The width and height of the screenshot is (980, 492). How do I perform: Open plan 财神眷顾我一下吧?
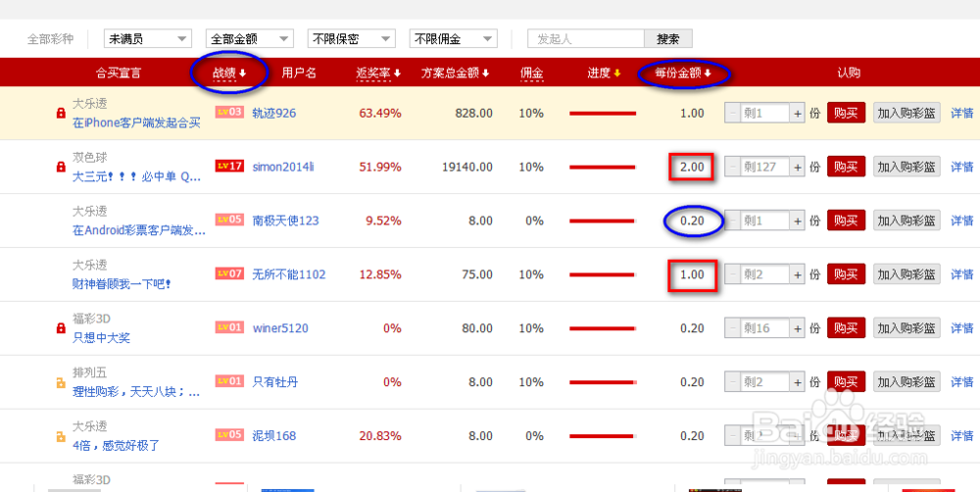(122, 284)
